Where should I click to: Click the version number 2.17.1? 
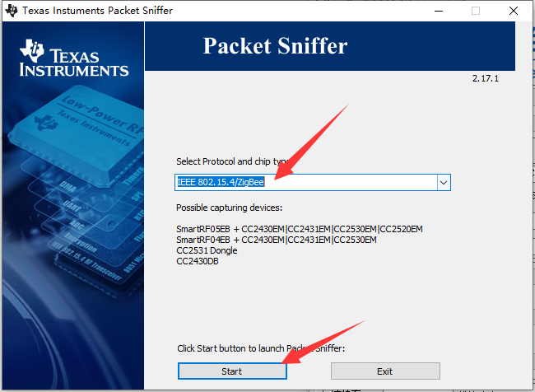click(x=486, y=78)
